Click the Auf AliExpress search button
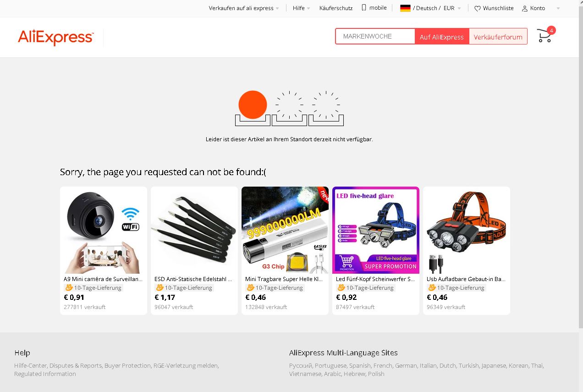 click(x=442, y=37)
